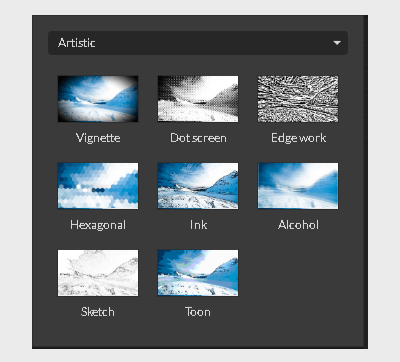The image size is (400, 362).
Task: Click the Vignette label text
Action: tap(98, 138)
